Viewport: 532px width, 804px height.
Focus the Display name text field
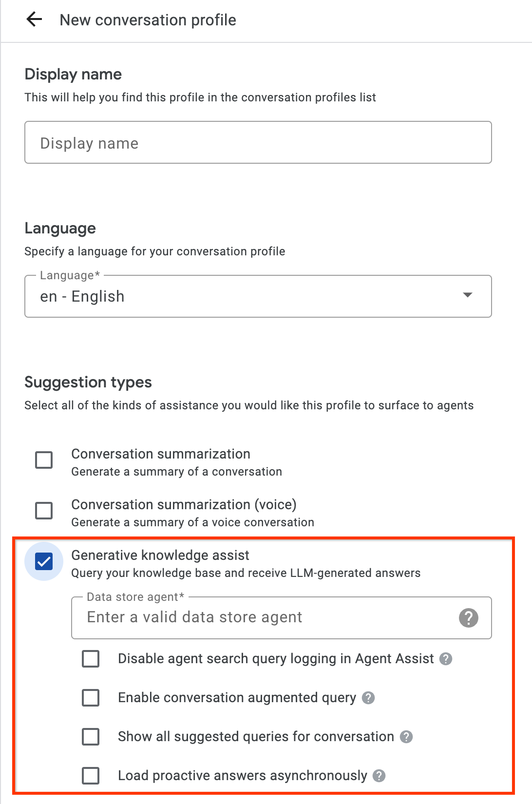point(258,143)
